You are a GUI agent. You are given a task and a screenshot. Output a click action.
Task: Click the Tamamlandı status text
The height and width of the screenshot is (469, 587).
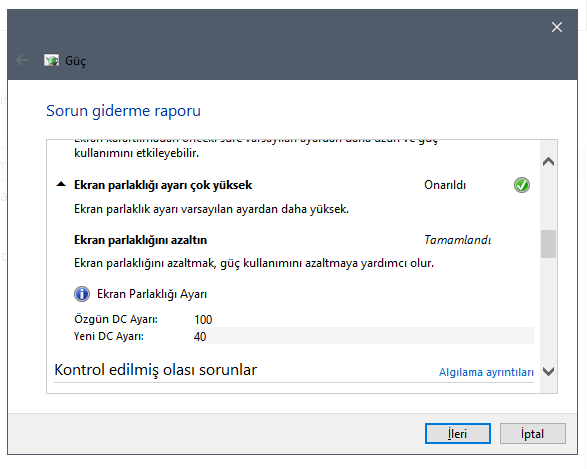457,240
